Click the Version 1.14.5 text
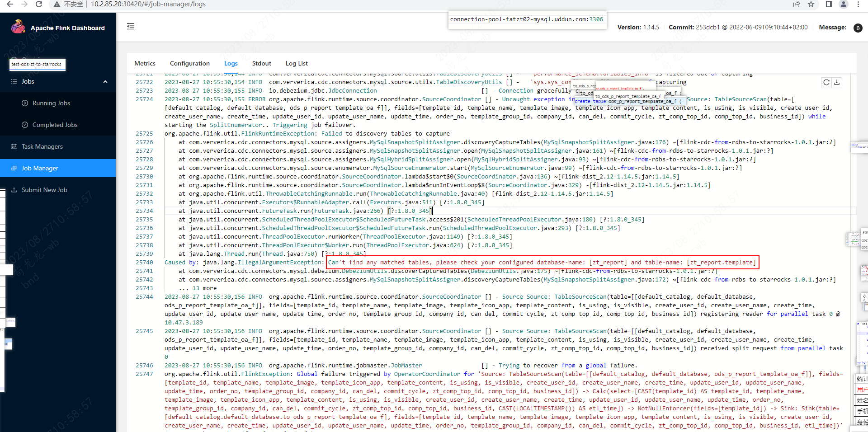Screen dimensions: 868x432 pyautogui.click(x=638, y=28)
